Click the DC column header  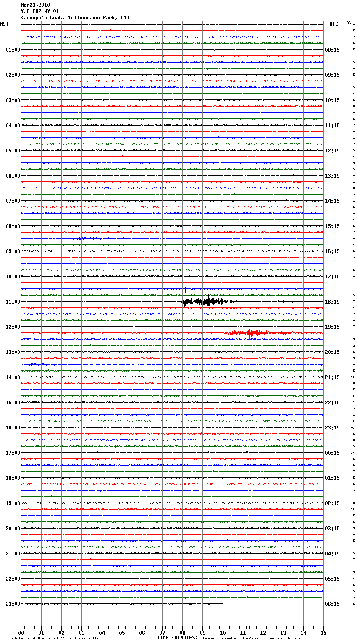(x=349, y=22)
